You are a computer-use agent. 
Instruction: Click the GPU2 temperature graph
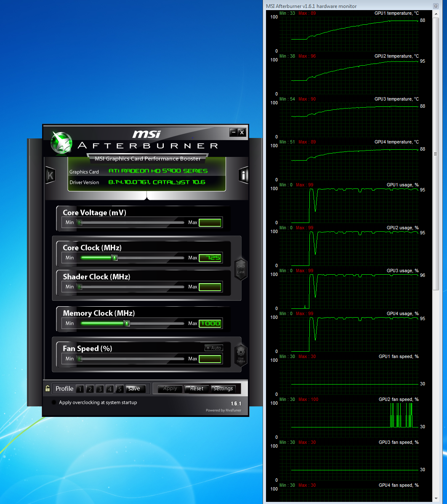coord(349,77)
